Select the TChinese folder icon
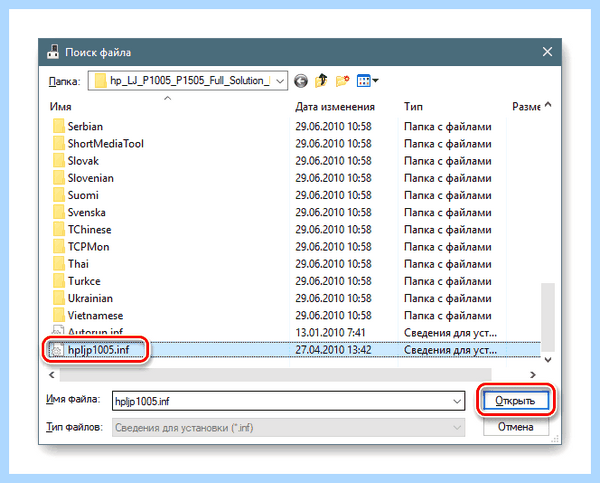This screenshot has width=600, height=483. click(59, 229)
